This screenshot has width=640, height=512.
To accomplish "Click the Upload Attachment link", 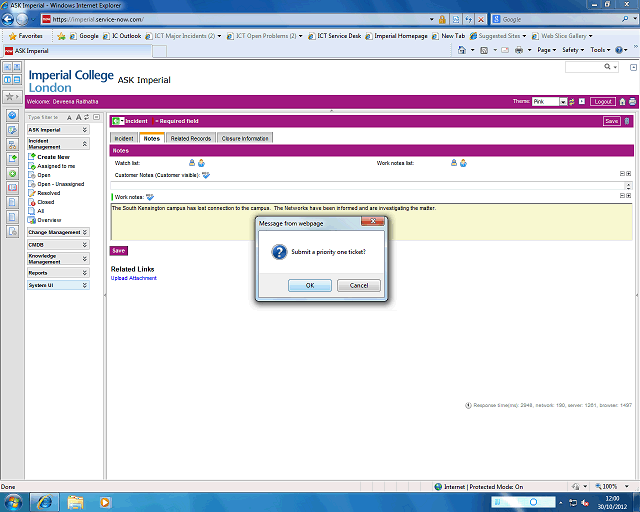I will [x=133, y=278].
